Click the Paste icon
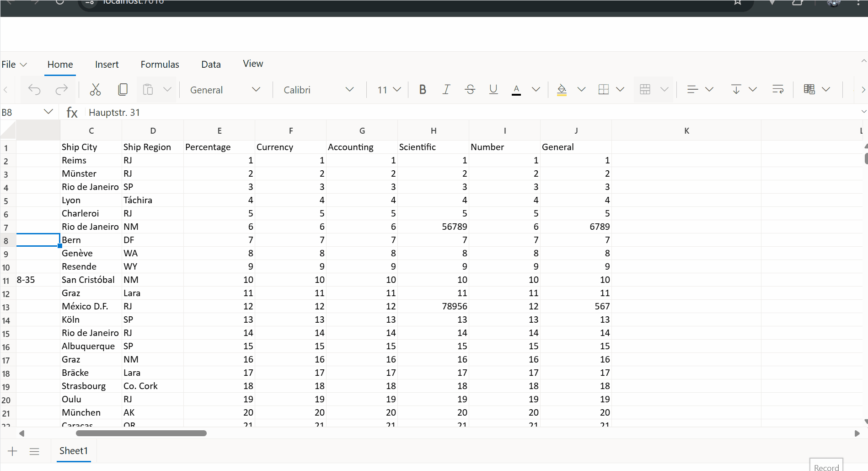 [147, 89]
